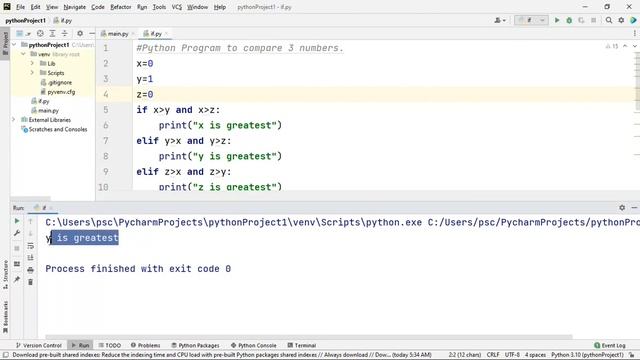Expand External Libraries node
Viewport: 640px width, 360px height.
[x=14, y=120]
